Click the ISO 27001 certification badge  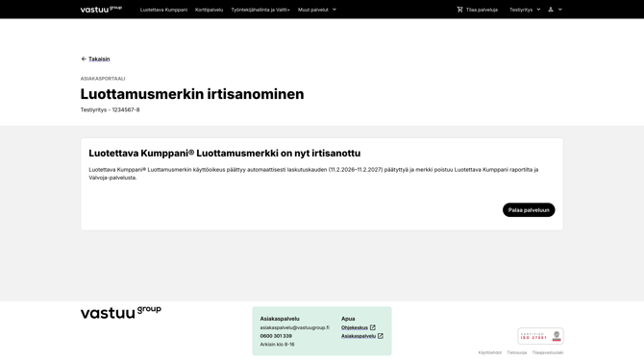coord(540,336)
